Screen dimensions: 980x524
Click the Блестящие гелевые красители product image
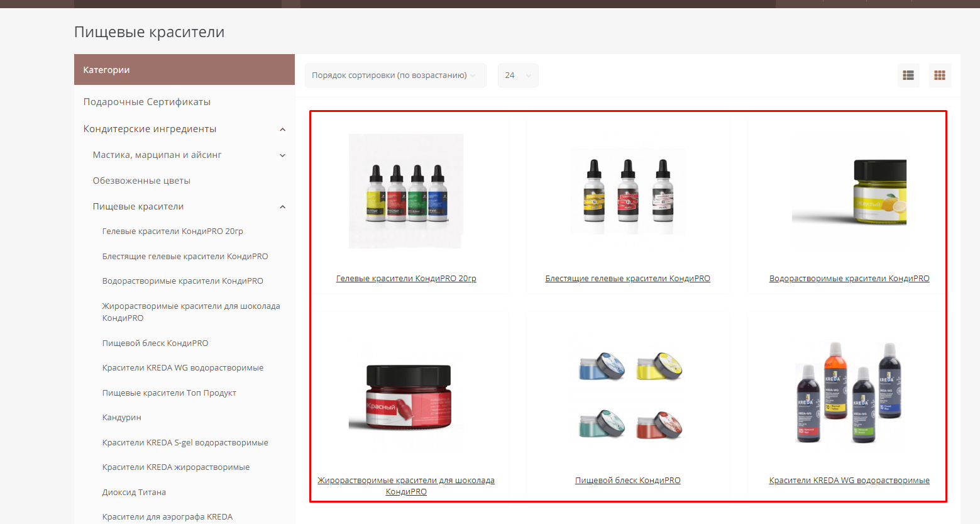627,191
